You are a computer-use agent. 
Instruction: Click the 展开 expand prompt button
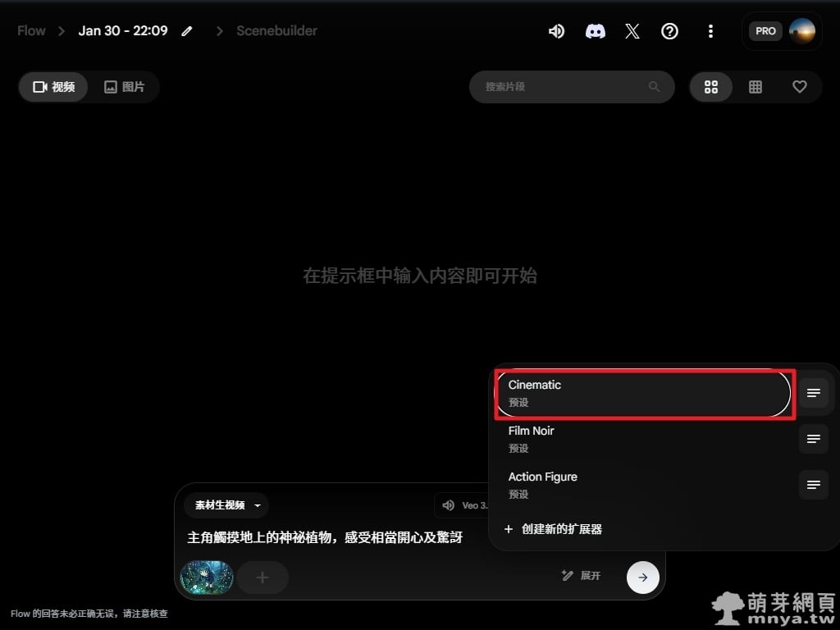point(582,576)
